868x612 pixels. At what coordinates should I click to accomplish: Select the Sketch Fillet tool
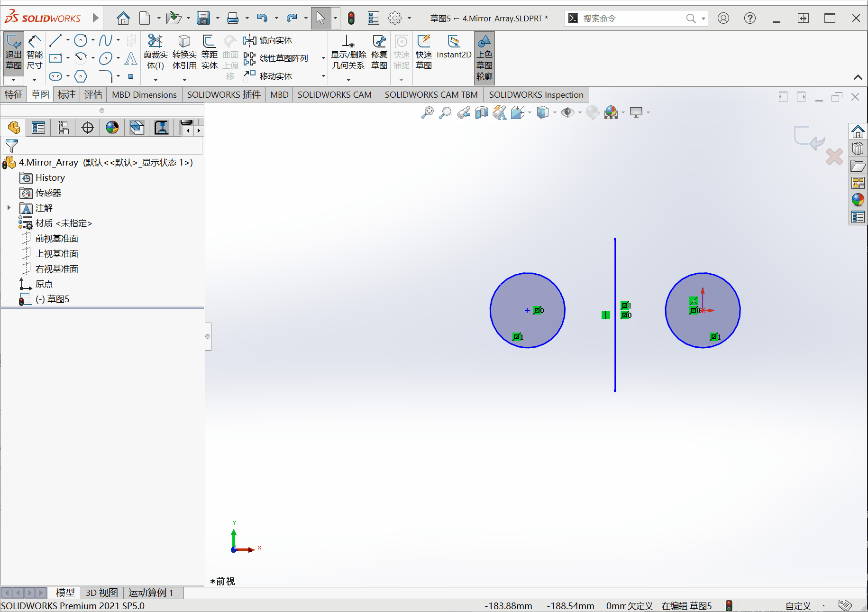point(106,76)
